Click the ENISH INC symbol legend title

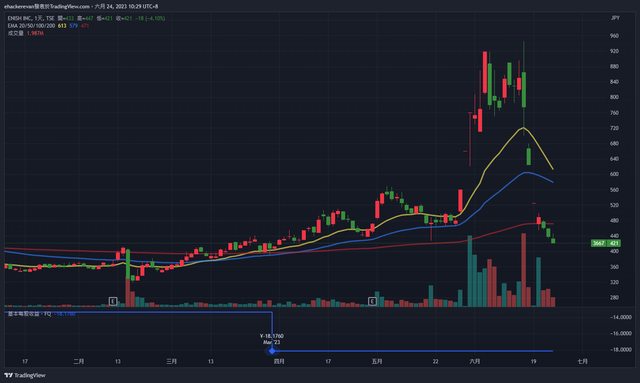(31, 18)
